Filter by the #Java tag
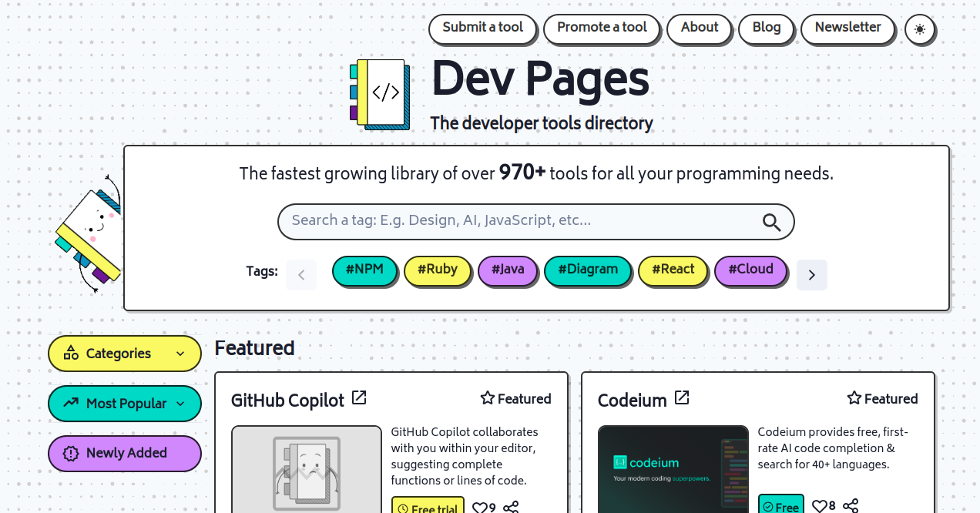The width and height of the screenshot is (980, 513). coord(508,270)
